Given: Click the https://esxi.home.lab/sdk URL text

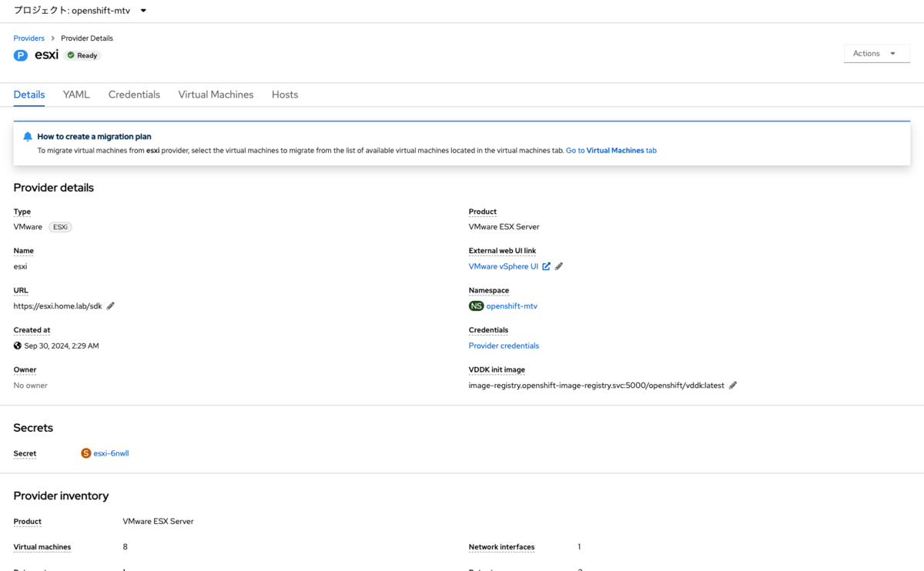Looking at the screenshot, I should [58, 306].
